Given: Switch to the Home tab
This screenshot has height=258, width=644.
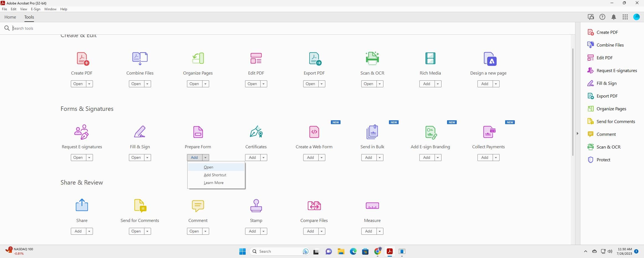Looking at the screenshot, I should (x=10, y=17).
